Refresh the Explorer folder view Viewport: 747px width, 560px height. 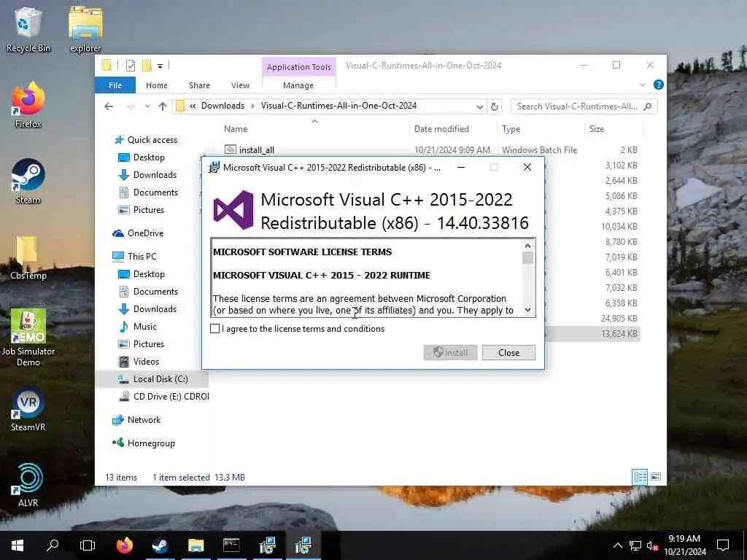tap(495, 106)
